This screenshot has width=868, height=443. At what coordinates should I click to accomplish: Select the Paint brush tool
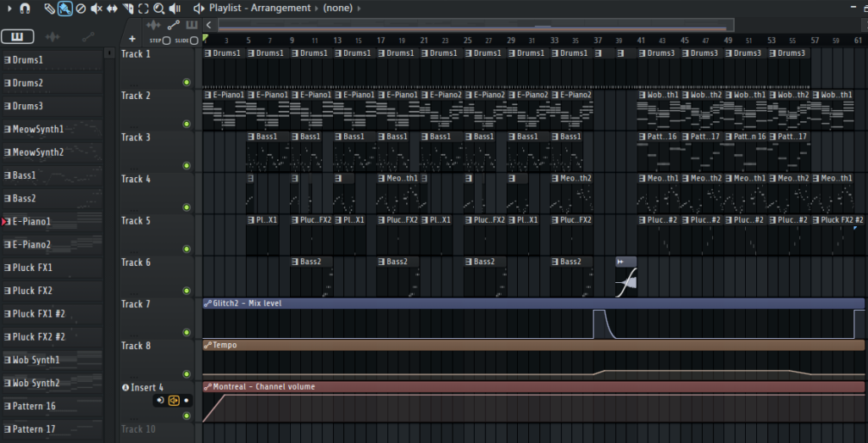pyautogui.click(x=64, y=8)
